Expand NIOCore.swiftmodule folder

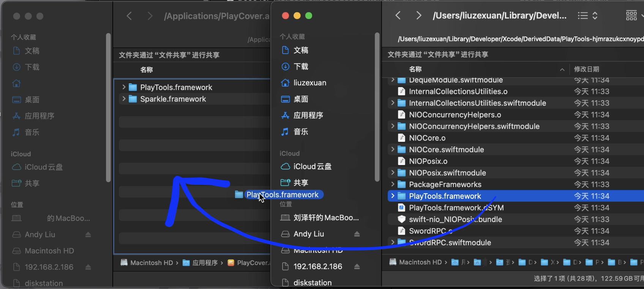point(392,149)
